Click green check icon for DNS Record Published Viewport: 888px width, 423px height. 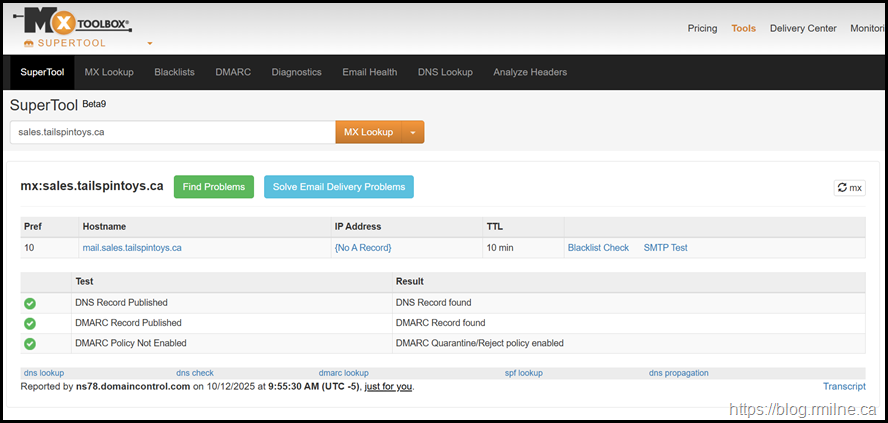[x=30, y=303]
